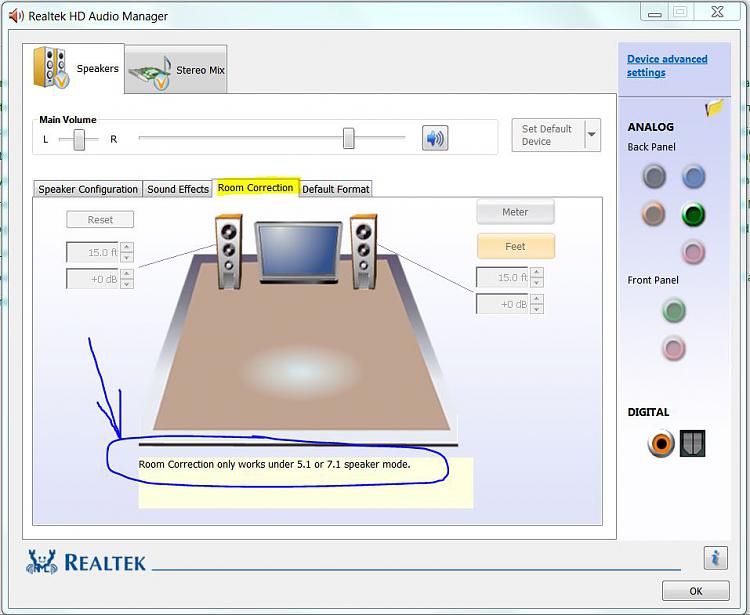Switch to the Sound Effects tab
The height and width of the screenshot is (615, 750).
tap(178, 189)
